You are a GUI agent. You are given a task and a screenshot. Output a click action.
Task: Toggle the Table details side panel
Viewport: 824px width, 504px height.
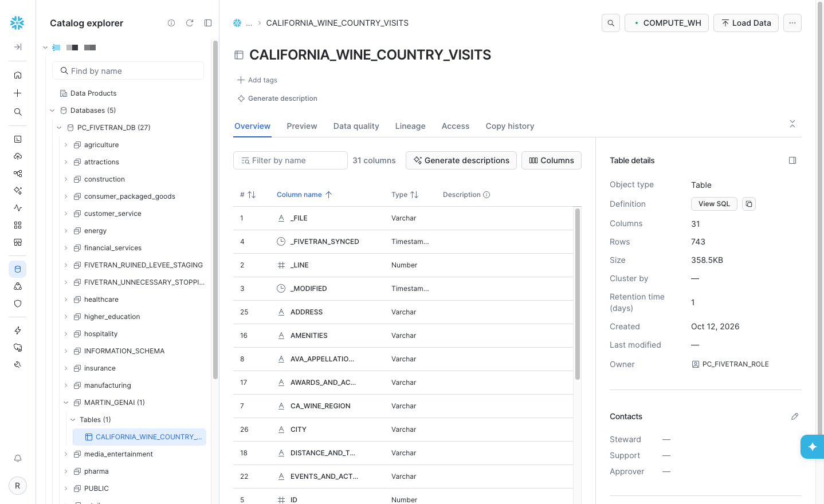792,160
